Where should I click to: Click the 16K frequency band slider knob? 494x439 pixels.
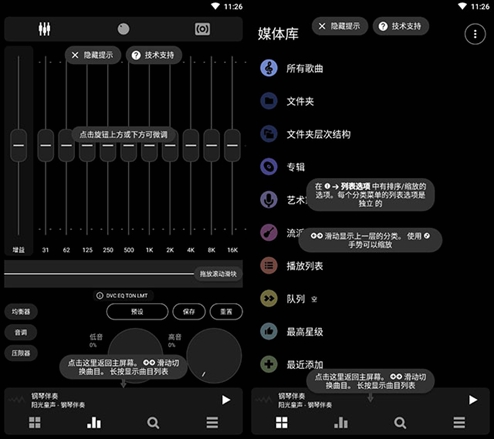(x=232, y=145)
